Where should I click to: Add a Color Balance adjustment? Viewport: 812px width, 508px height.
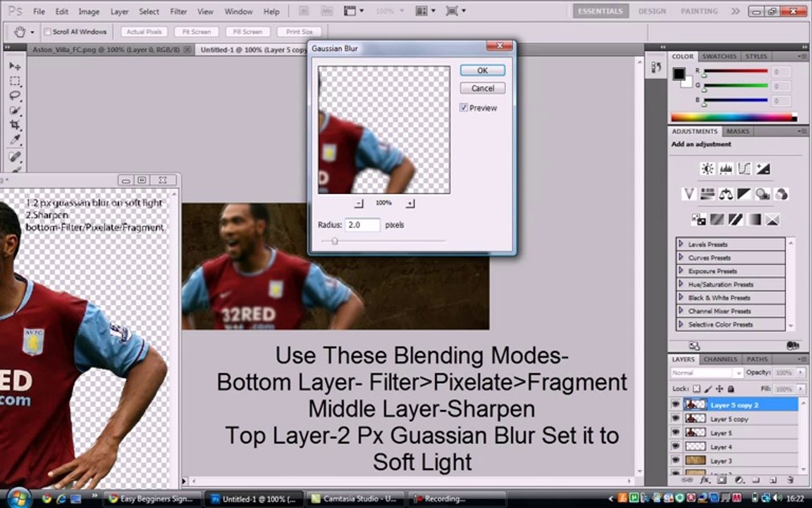click(x=725, y=194)
